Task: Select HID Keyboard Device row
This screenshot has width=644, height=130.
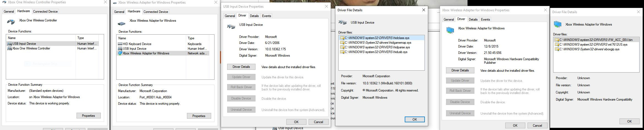Action: click(x=163, y=44)
